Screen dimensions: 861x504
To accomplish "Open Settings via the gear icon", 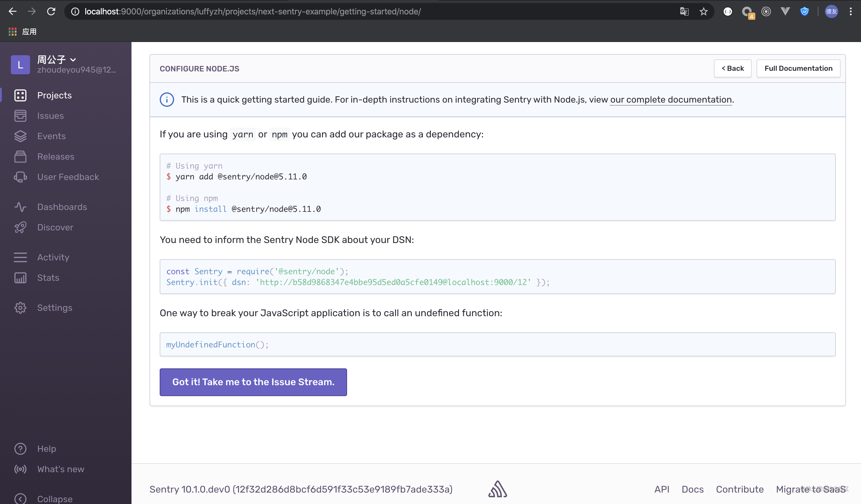I will pyautogui.click(x=20, y=308).
